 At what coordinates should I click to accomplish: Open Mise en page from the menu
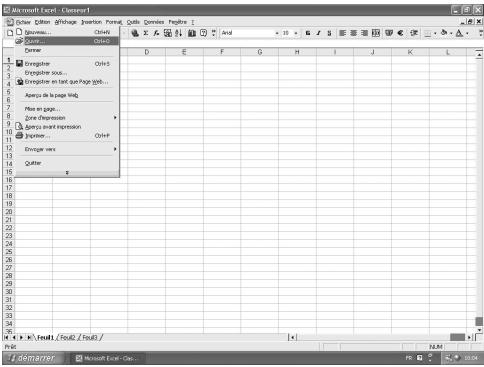click(67, 109)
